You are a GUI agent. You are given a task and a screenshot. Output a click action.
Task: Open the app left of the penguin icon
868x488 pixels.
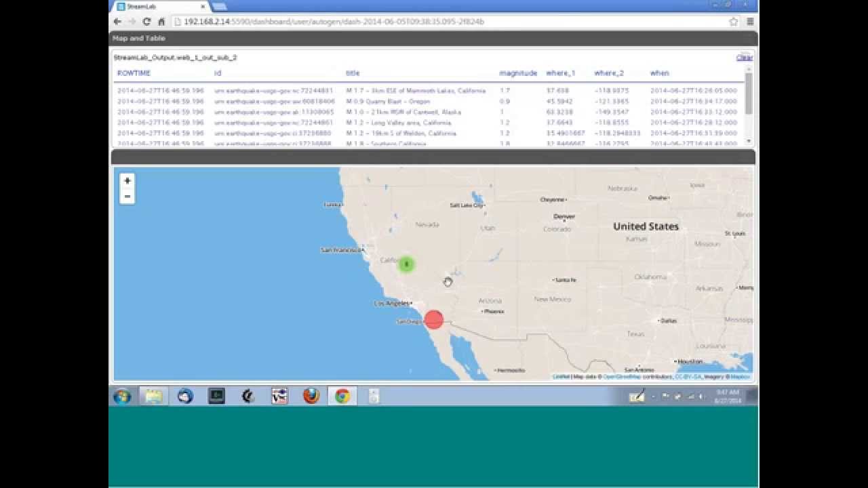coord(216,396)
